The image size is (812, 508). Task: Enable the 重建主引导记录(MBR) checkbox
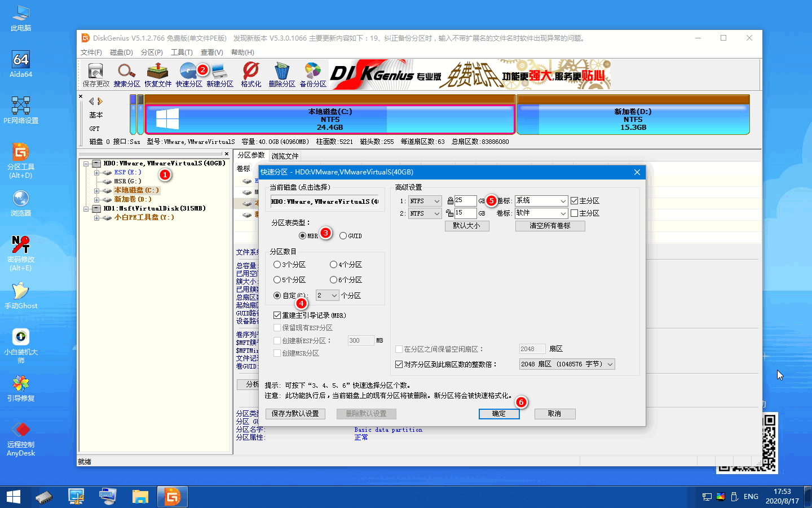(x=277, y=315)
